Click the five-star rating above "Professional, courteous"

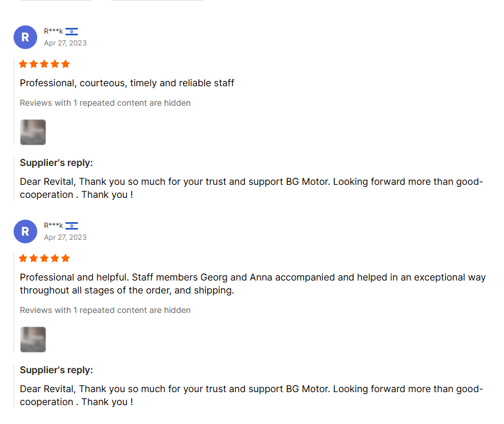44,64
